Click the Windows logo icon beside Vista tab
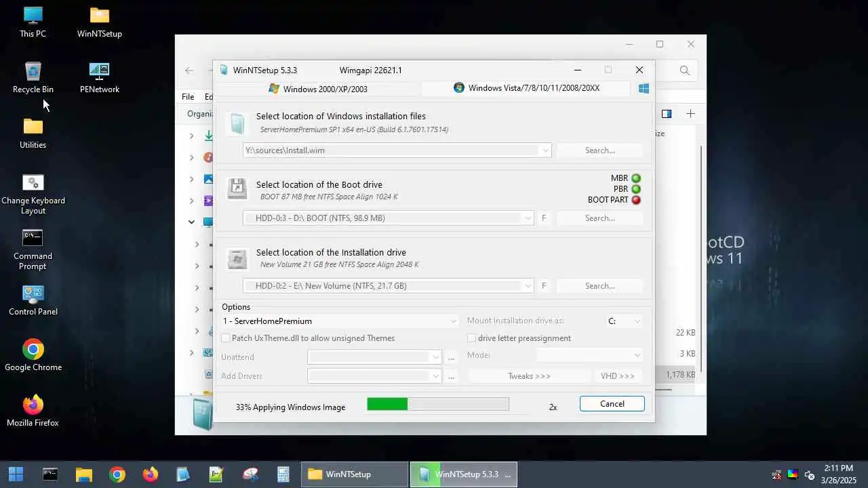The width and height of the screenshot is (868, 488). tap(644, 88)
